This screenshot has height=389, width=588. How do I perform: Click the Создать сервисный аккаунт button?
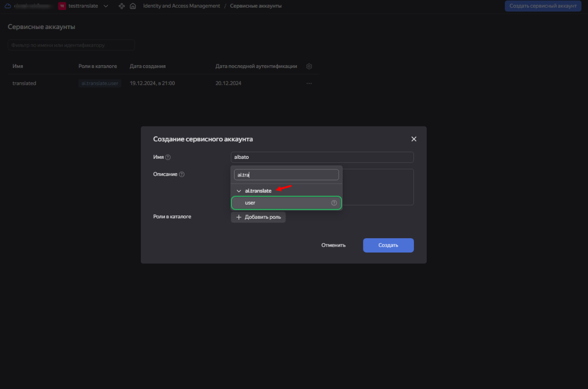pos(542,6)
